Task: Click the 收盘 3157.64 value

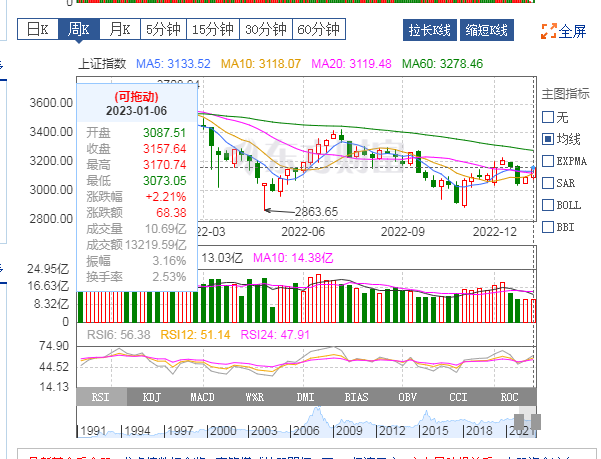Action: [164, 149]
